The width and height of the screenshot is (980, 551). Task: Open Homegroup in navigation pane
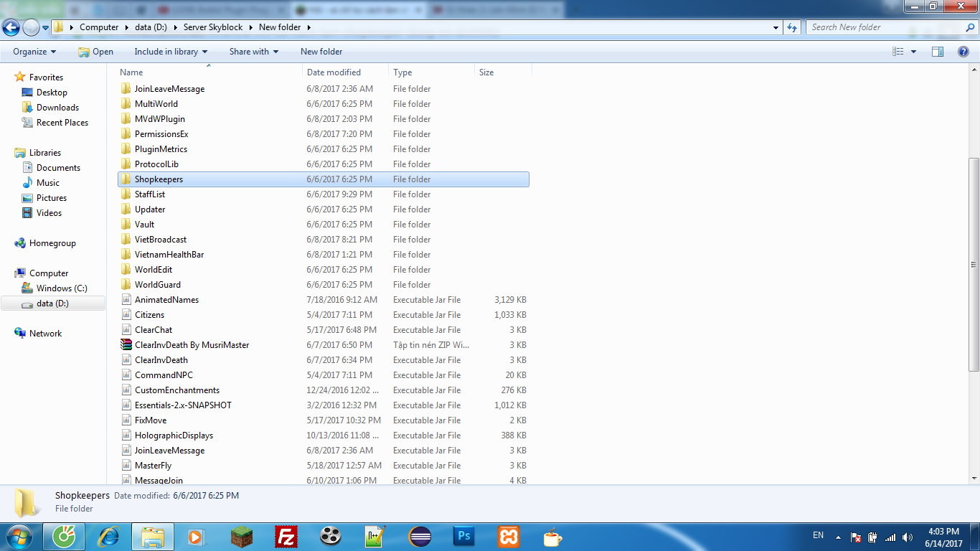click(52, 243)
